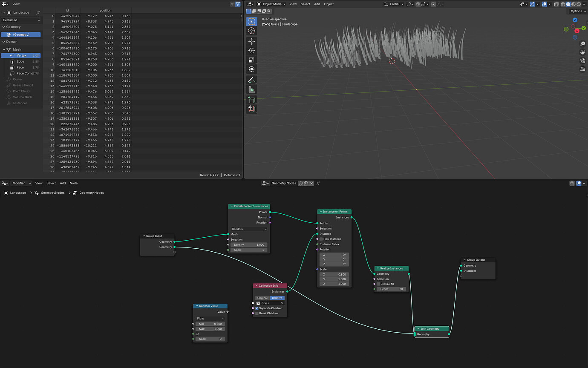Click the Random Value Min field
The width and height of the screenshot is (588, 368).
pos(210,324)
